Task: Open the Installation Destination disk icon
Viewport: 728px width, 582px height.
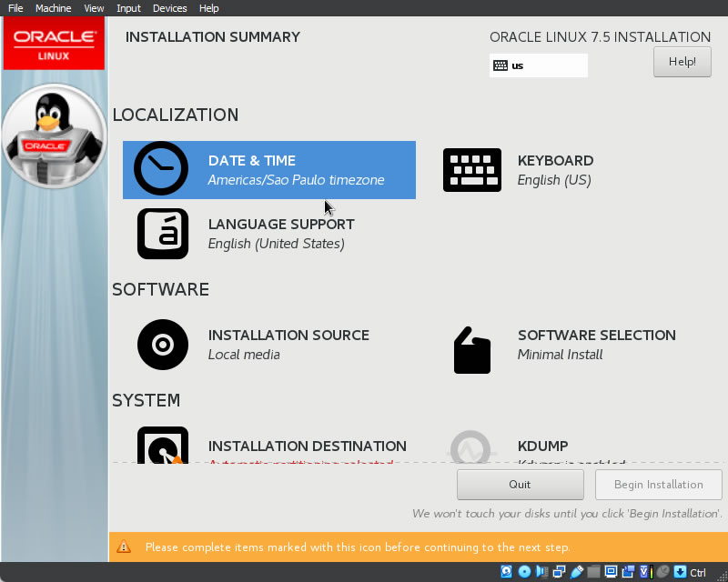Action: (163, 446)
